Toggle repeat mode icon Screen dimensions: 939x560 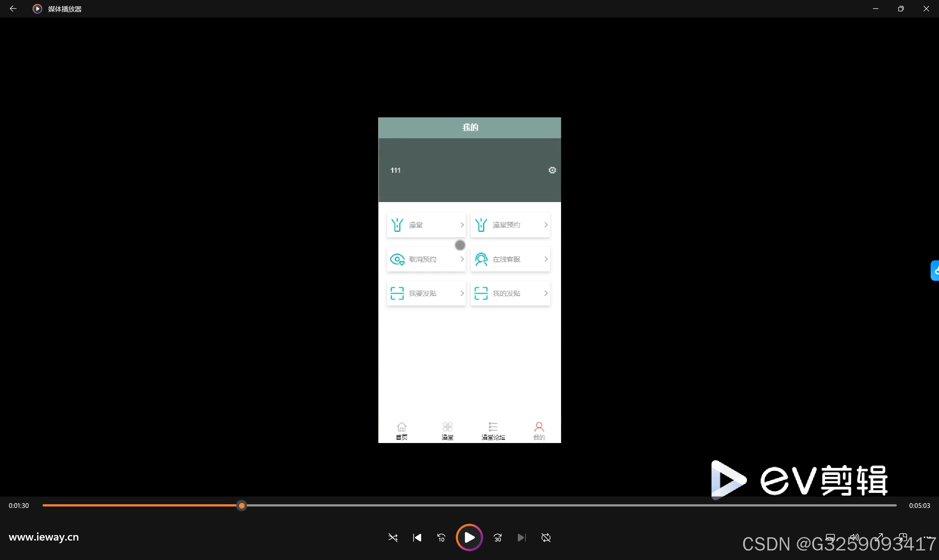click(x=546, y=537)
